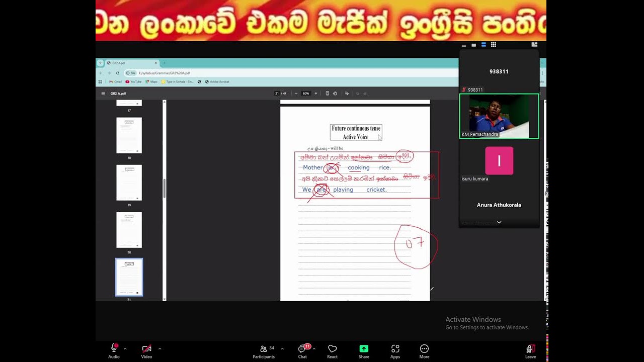644x362 pixels.
Task: Select the floating thumbnail minimize view icon
Action: (x=464, y=45)
